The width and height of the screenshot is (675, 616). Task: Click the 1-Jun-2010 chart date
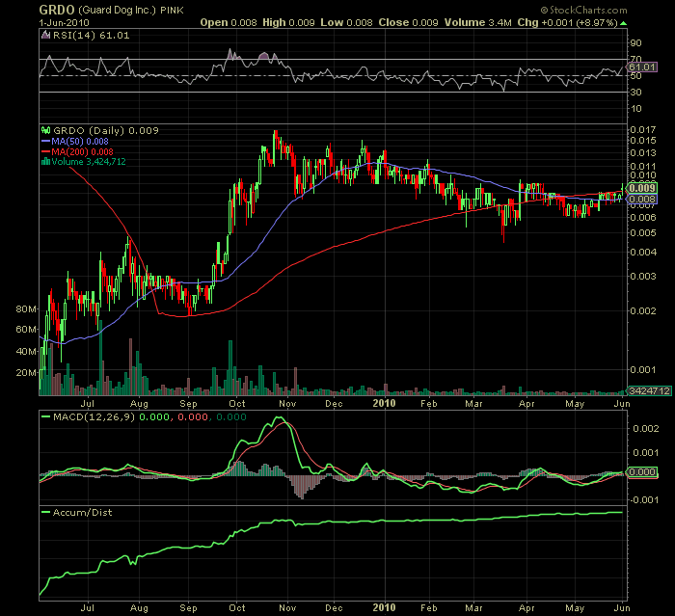tap(65, 23)
